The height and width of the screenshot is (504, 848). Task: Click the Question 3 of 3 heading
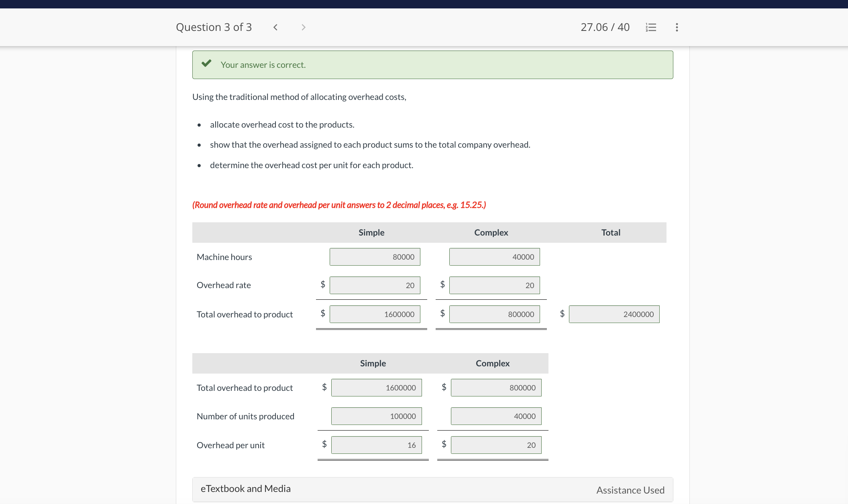click(x=214, y=27)
